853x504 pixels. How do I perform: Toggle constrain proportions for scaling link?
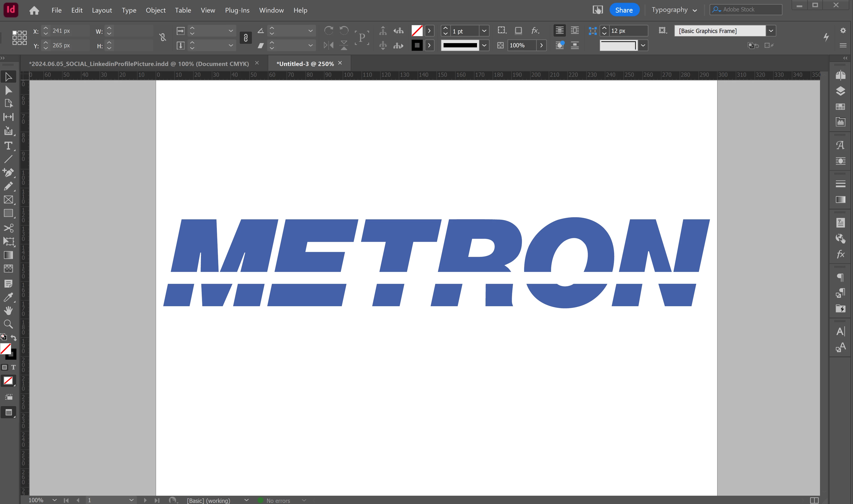[246, 38]
